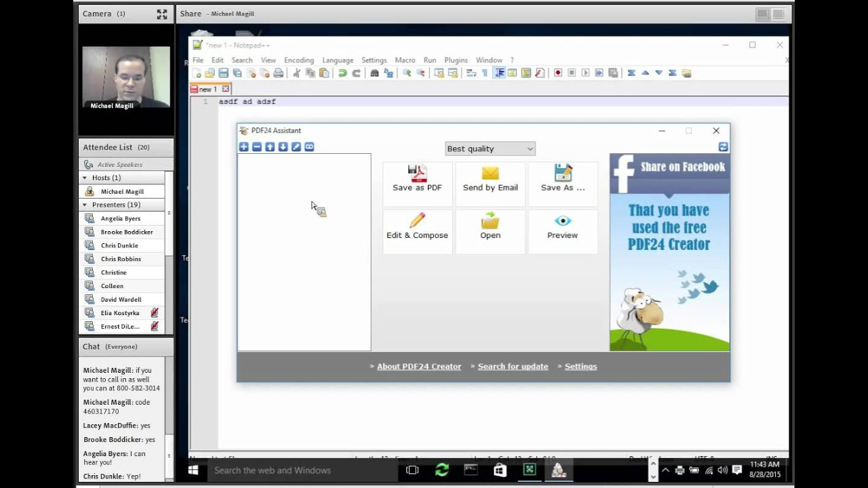
Task: Click the Share on Facebook banner
Action: [669, 252]
